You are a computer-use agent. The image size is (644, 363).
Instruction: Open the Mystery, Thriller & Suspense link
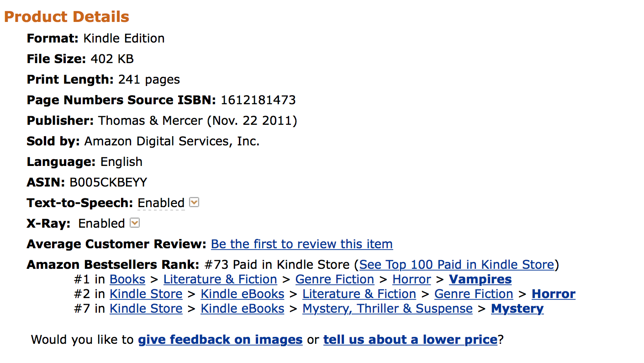tap(387, 309)
